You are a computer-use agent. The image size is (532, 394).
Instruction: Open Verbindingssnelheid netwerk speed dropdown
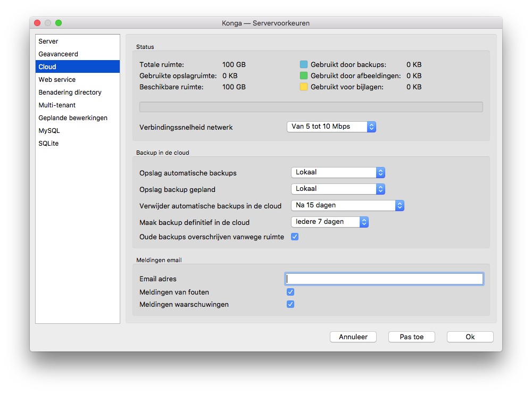pos(331,127)
